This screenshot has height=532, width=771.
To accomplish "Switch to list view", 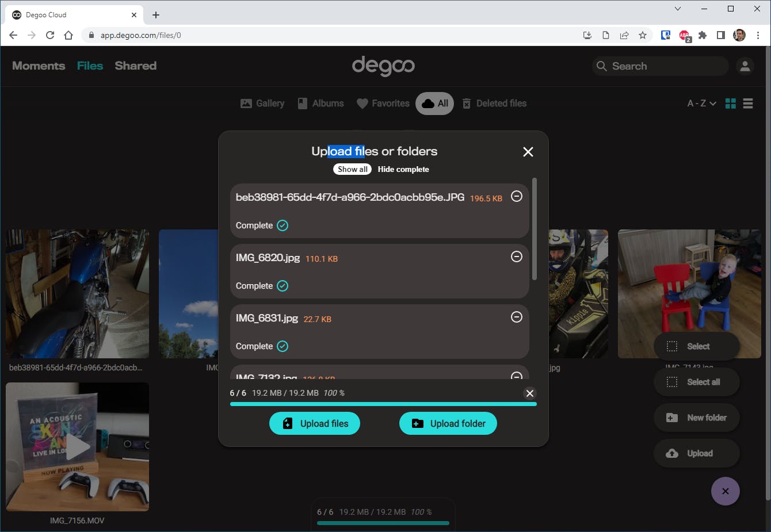I will click(748, 104).
